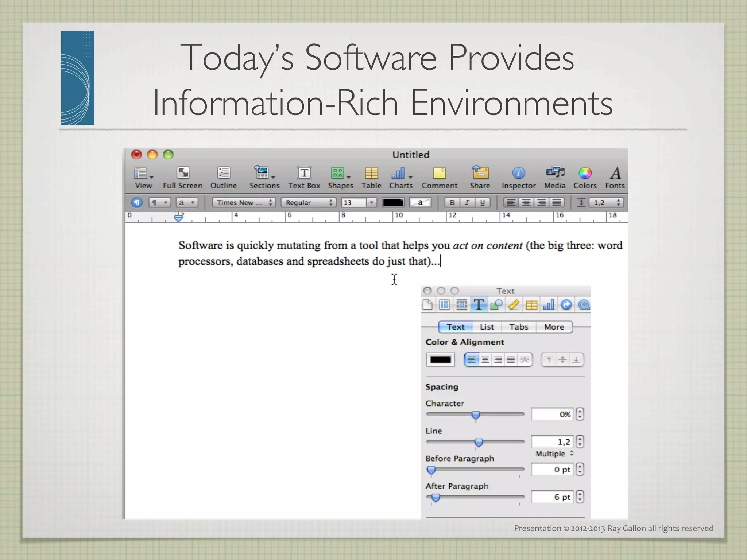Select the QuickTime inspector icon

tap(584, 304)
